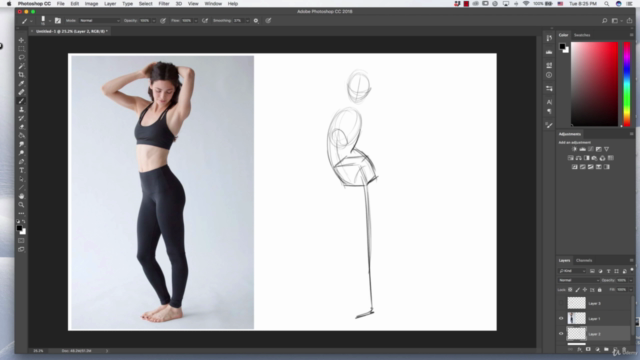Viewport: 640px width, 360px height.
Task: Create a new layer group folder
Action: [606, 349]
